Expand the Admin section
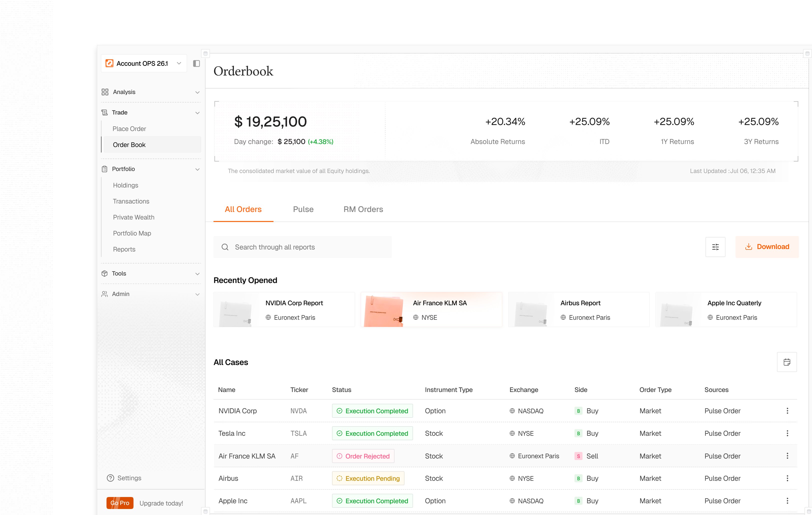The image size is (812, 515). point(151,294)
